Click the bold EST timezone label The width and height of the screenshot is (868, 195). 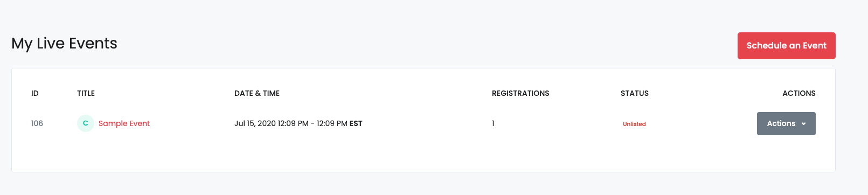click(356, 123)
